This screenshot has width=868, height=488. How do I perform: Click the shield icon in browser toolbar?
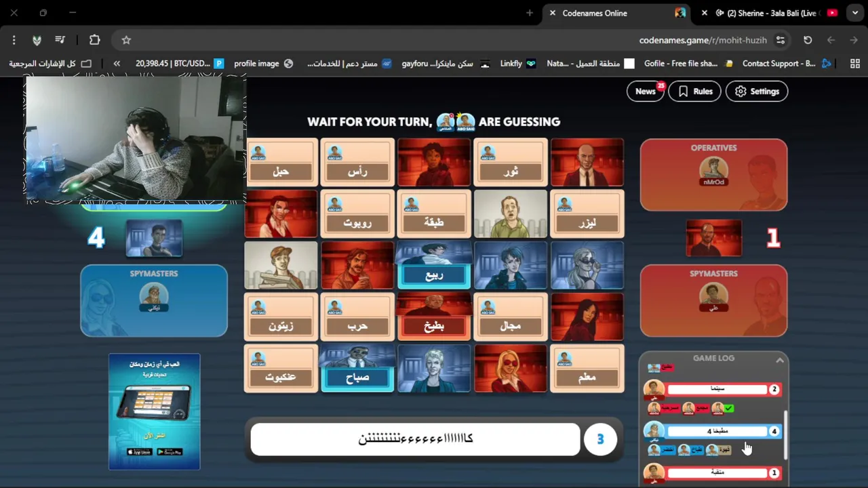pos(37,40)
